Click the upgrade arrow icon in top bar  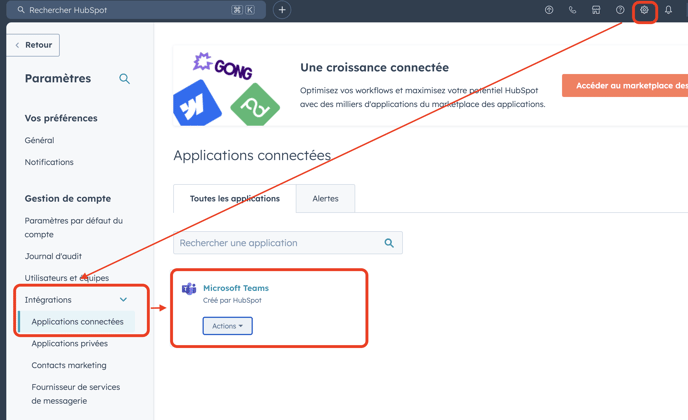[549, 10]
